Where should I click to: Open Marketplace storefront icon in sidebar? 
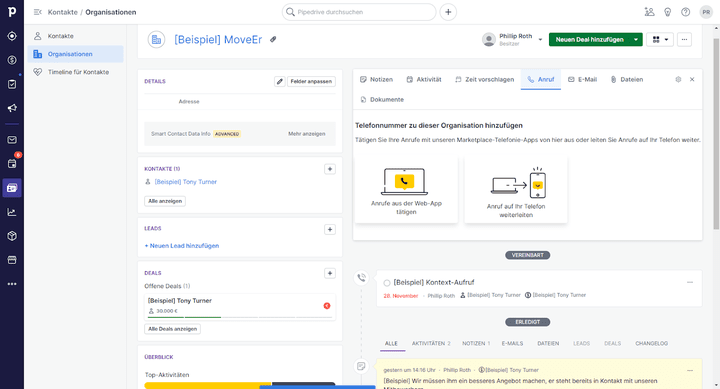pos(12,260)
